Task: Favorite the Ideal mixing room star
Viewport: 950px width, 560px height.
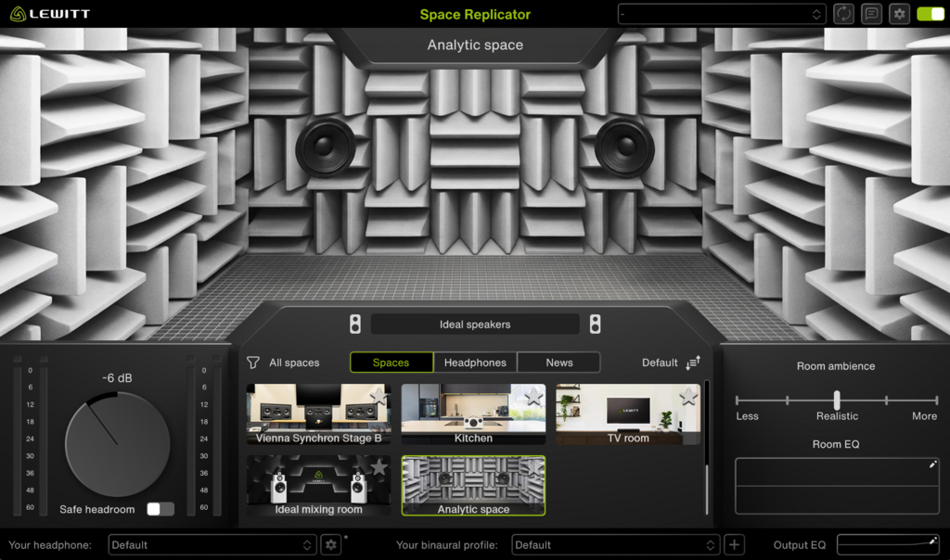Action: (x=379, y=466)
